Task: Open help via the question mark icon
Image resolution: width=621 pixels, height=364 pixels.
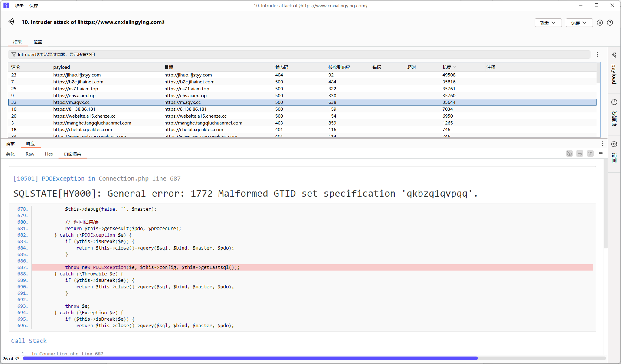Action: point(610,23)
